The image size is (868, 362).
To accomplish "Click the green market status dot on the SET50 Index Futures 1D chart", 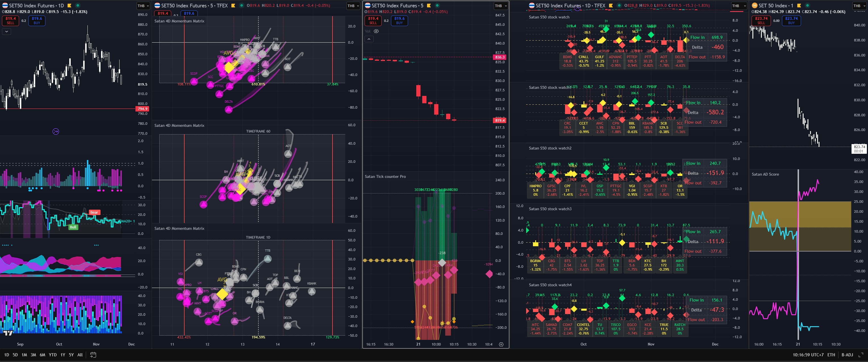I will click(x=78, y=5).
